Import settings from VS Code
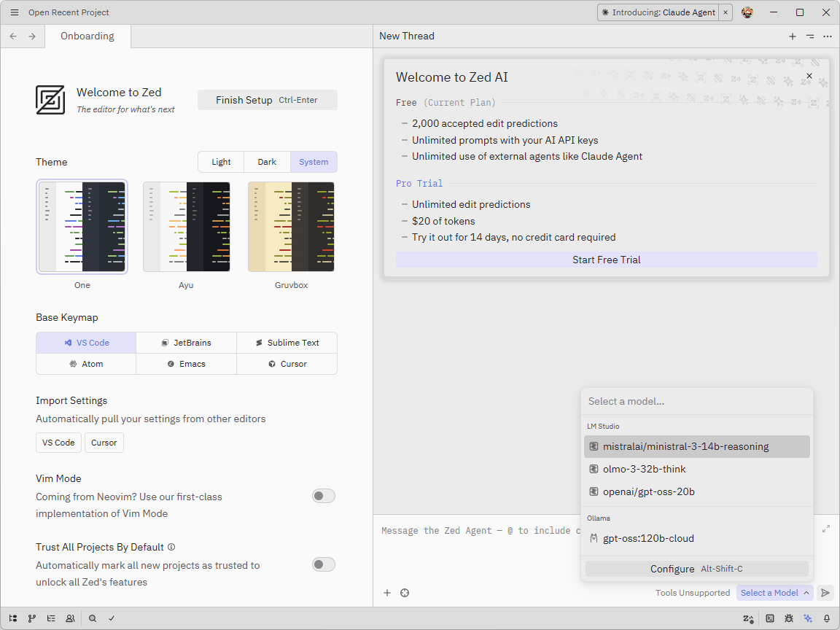Image resolution: width=840 pixels, height=630 pixels. pos(58,443)
